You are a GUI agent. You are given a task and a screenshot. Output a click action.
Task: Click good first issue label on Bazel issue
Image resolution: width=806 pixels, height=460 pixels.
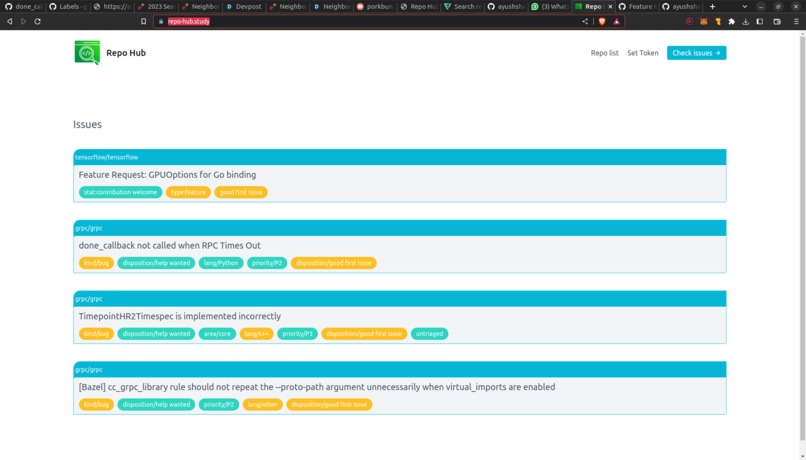(329, 404)
